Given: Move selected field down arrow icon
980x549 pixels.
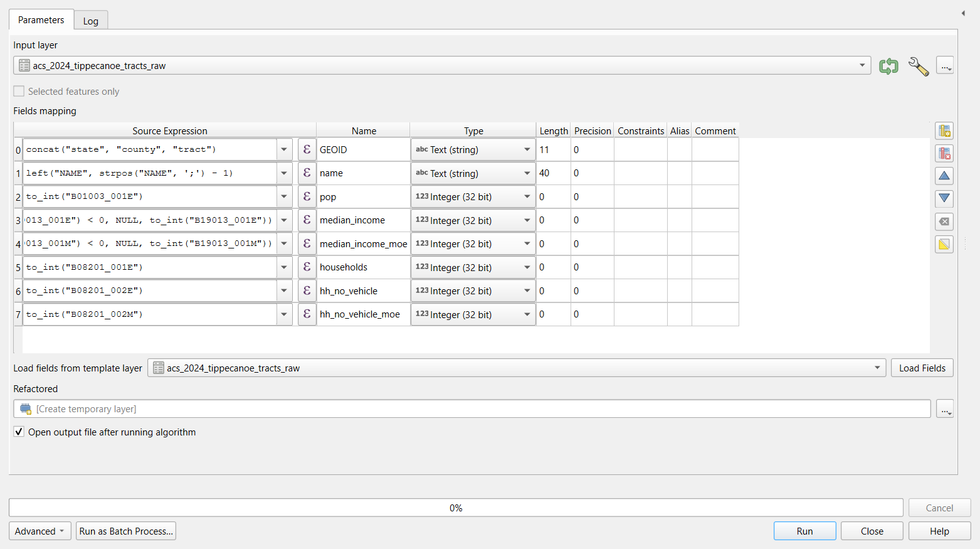Looking at the screenshot, I should (944, 198).
